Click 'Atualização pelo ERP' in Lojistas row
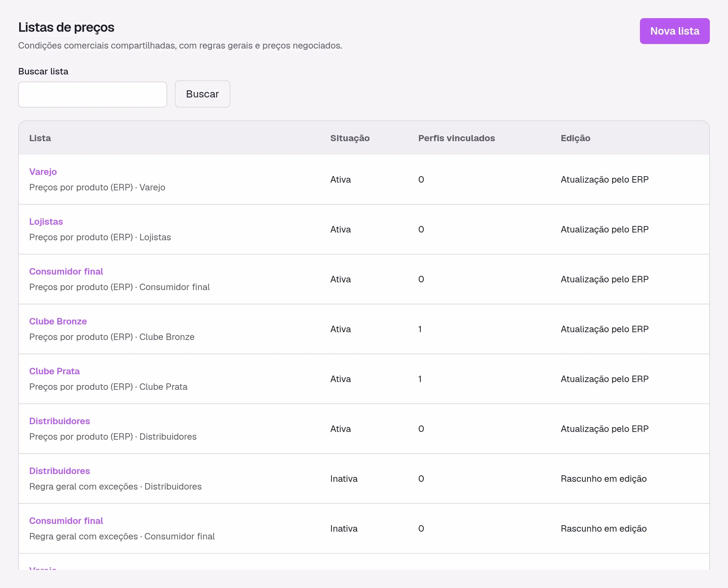Viewport: 728px width, 588px height. 604,229
